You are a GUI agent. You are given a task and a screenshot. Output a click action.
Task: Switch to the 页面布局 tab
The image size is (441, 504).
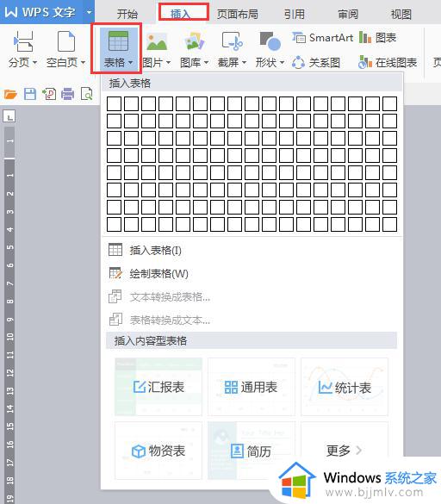(237, 14)
